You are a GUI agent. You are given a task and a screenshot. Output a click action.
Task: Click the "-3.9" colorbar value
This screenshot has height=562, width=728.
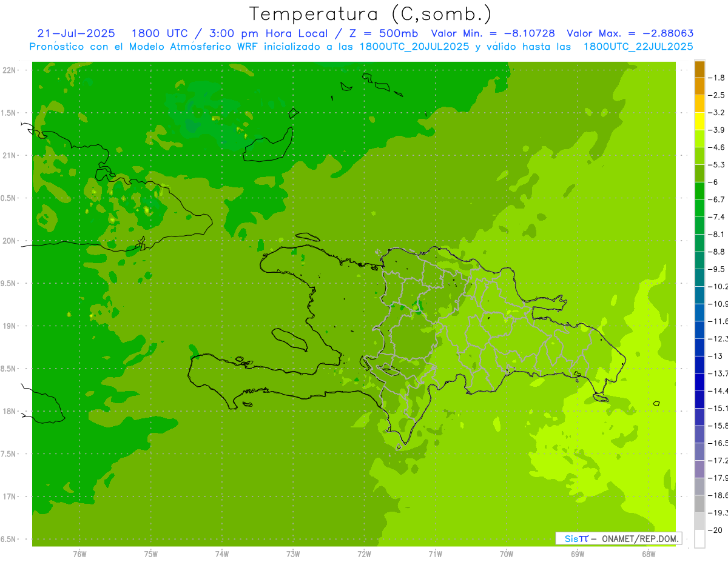717,130
